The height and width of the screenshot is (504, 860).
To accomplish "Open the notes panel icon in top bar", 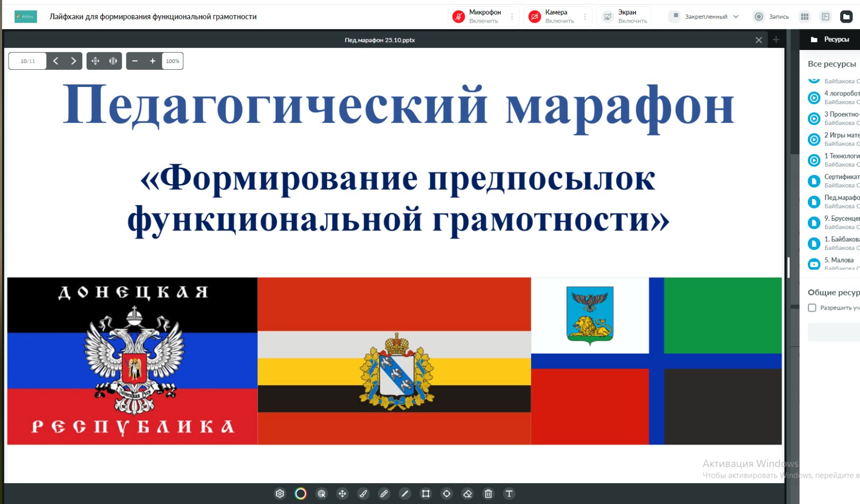I will pyautogui.click(x=826, y=17).
